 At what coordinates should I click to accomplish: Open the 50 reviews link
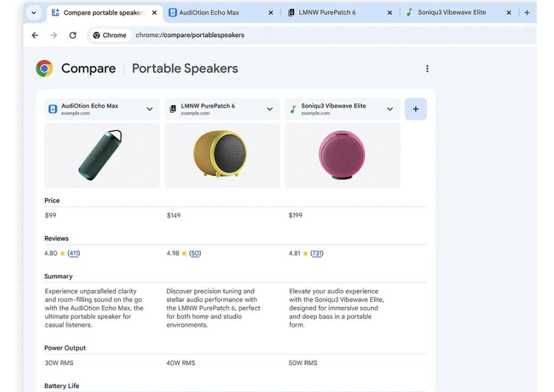click(x=195, y=254)
